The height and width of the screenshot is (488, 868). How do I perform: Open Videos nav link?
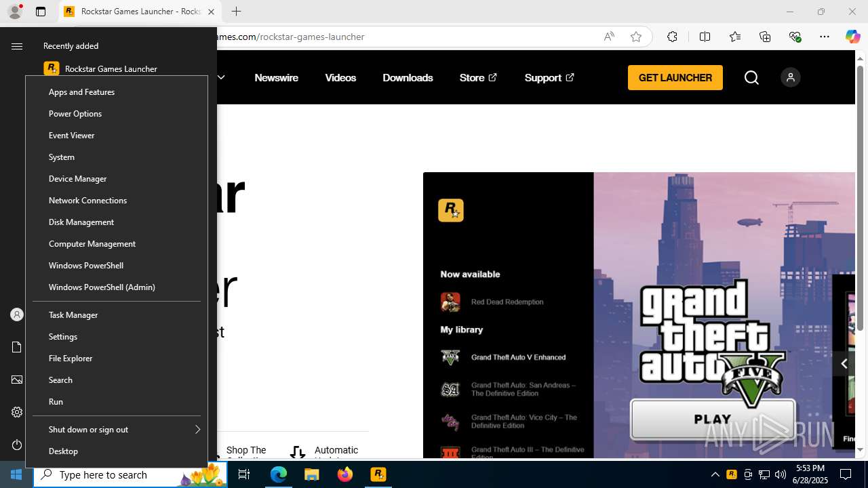coord(340,78)
